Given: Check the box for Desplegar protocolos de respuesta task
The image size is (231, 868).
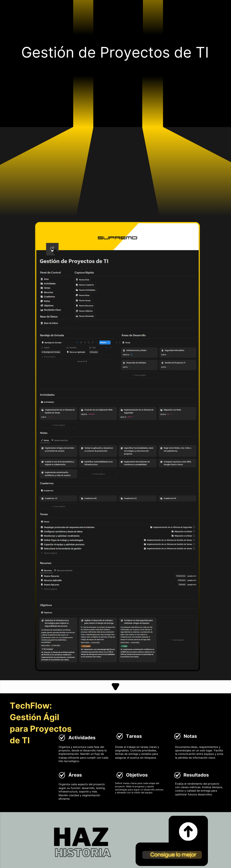Looking at the screenshot, I should pyautogui.click(x=194, y=527).
